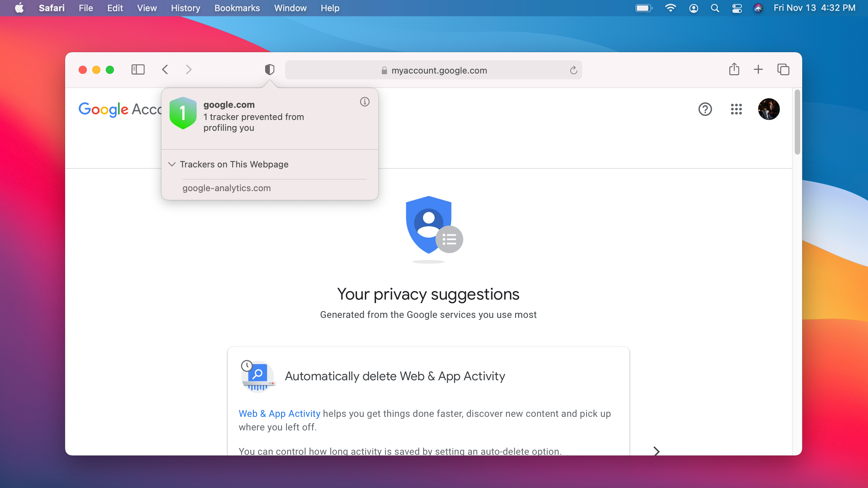Follow the Web & App Activity link
This screenshot has height=488, width=868.
279,413
